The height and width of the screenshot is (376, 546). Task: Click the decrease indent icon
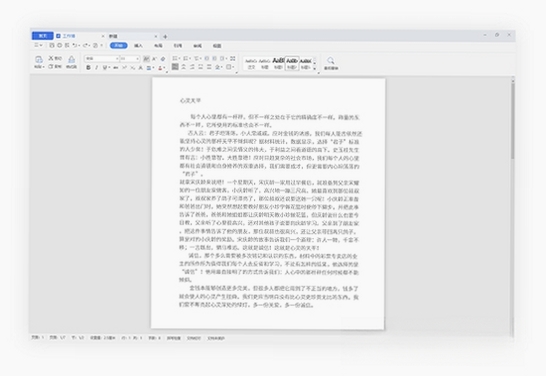pyautogui.click(x=207, y=58)
